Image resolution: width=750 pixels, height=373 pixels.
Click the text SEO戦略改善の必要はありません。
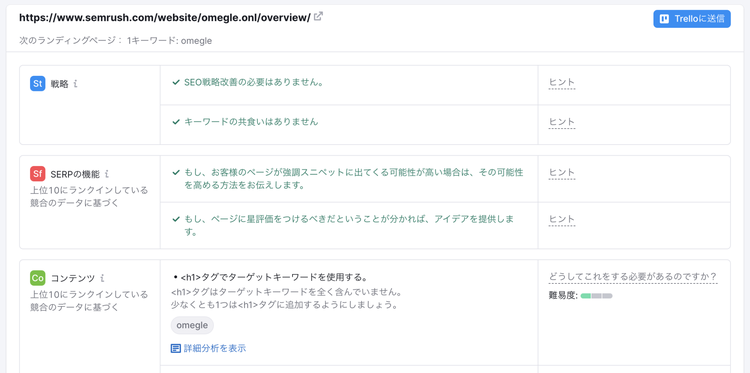254,82
